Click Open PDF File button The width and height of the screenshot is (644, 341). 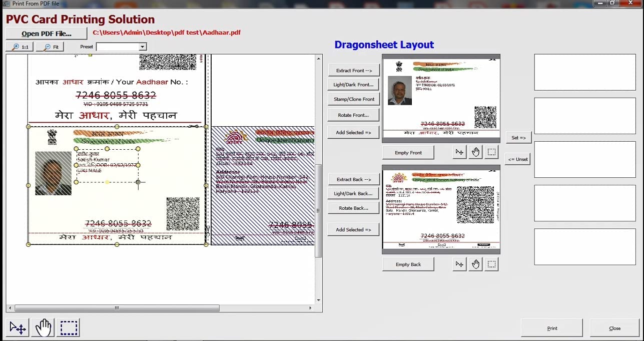click(x=47, y=34)
